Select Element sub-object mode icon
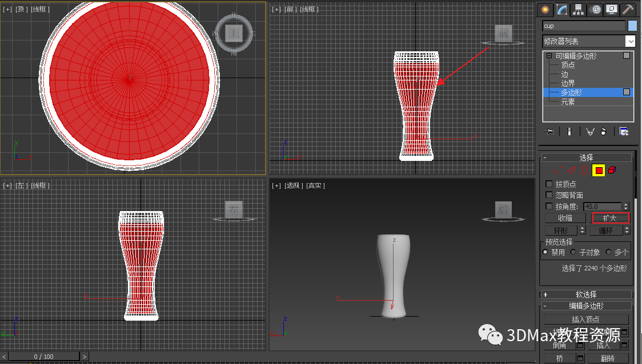Screen dimensions: 642x364 [612, 170]
